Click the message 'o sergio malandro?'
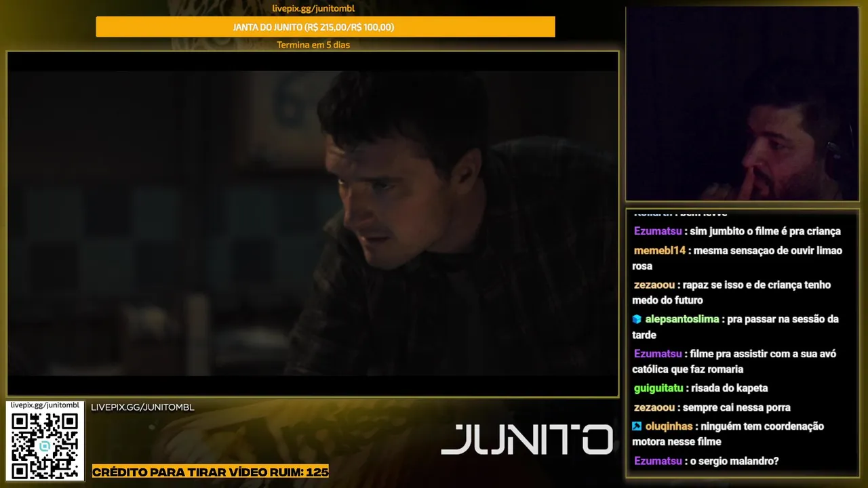This screenshot has width=868, height=488. pyautogui.click(x=734, y=461)
